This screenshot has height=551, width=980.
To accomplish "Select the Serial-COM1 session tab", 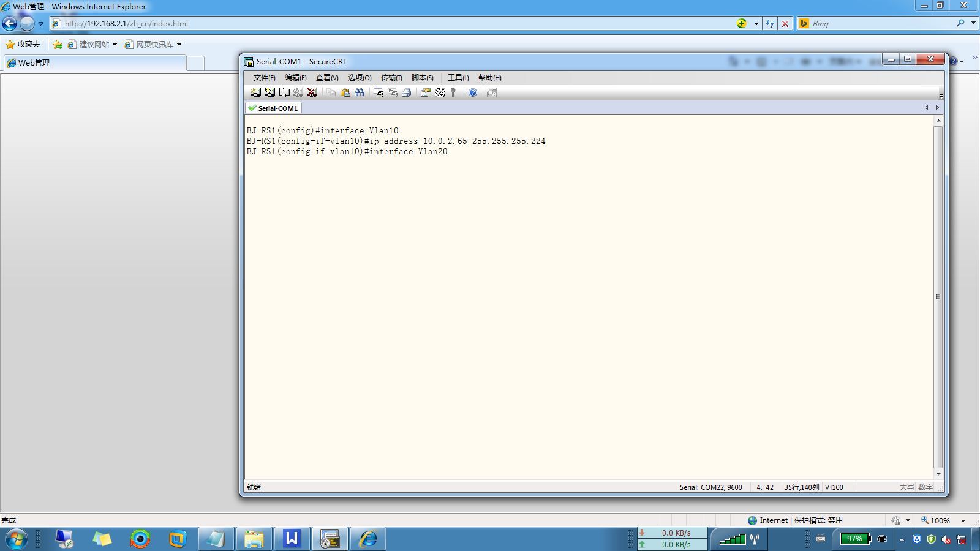I will [273, 108].
